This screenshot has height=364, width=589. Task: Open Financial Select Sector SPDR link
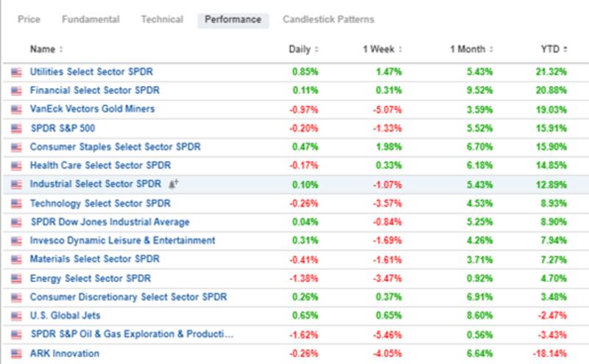pos(94,90)
